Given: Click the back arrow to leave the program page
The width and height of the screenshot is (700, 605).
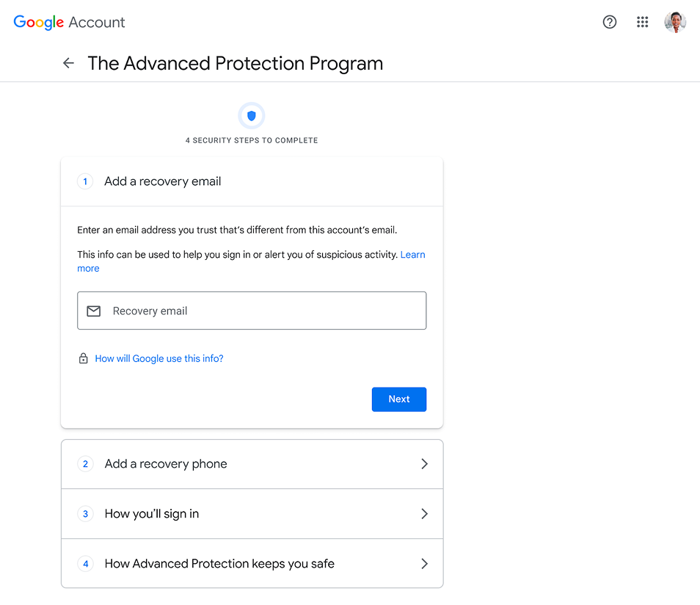Looking at the screenshot, I should pyautogui.click(x=68, y=63).
